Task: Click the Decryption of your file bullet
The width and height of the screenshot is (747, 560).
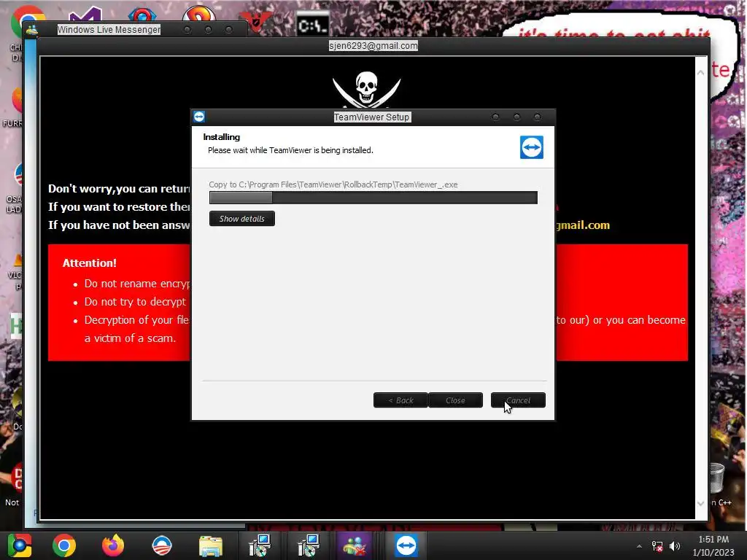Action: (136, 319)
